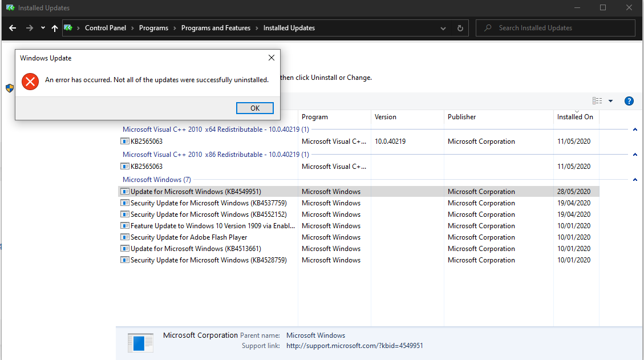Select Microsoft Visual C++ 2010 x64 group header
The image size is (644, 360).
tap(216, 130)
